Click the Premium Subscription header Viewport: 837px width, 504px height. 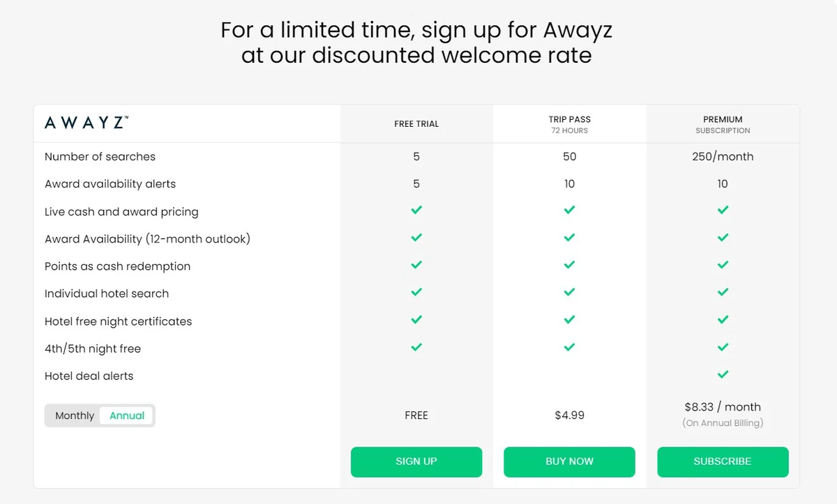pyautogui.click(x=723, y=123)
